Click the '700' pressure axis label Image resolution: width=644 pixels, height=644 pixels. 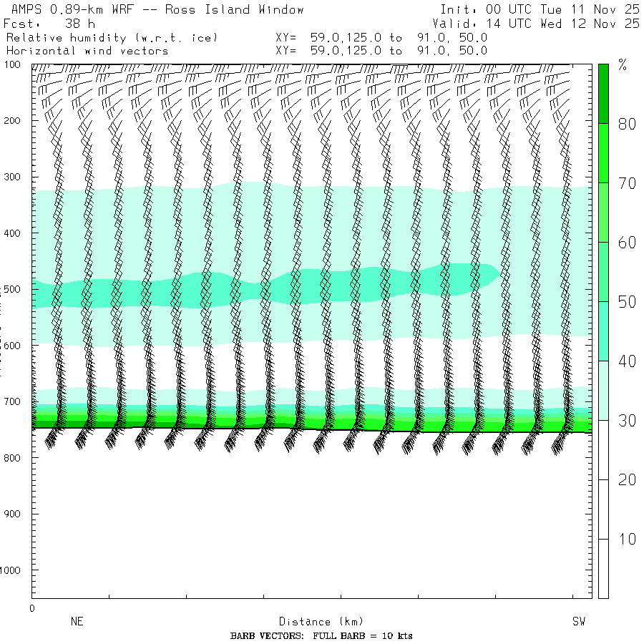pos(12,401)
